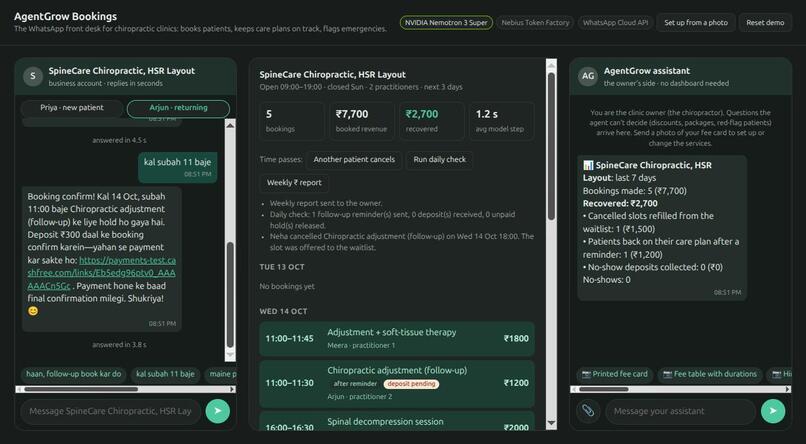Click down arrow of patient chat scrollbar
Viewport: 806px width, 444px height.
[x=230, y=356]
